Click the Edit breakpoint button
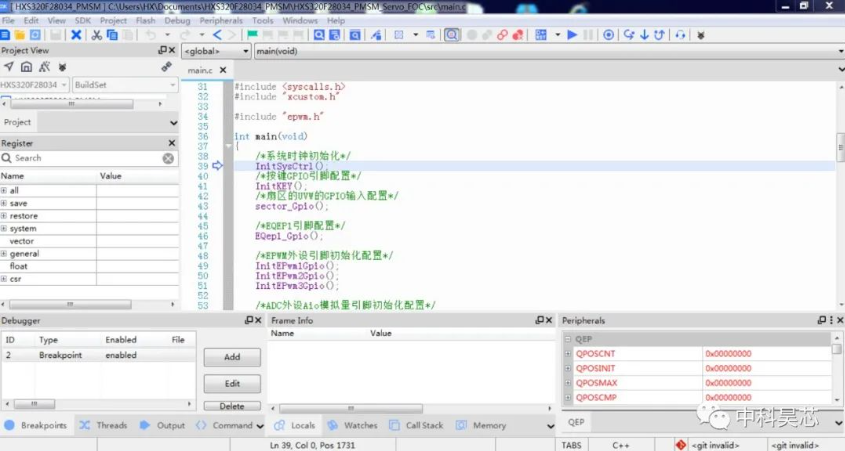 (232, 384)
